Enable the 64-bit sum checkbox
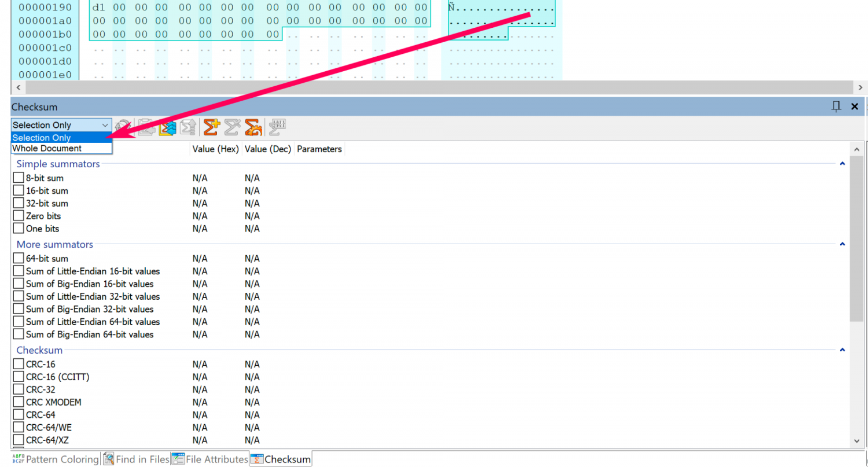Screen dimensions: 868x467 coord(19,258)
